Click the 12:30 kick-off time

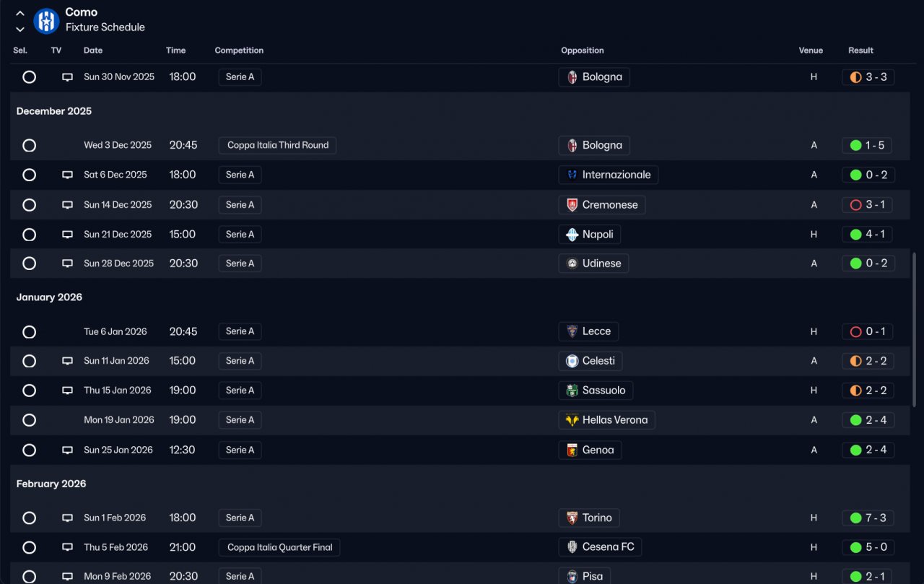pyautogui.click(x=183, y=450)
